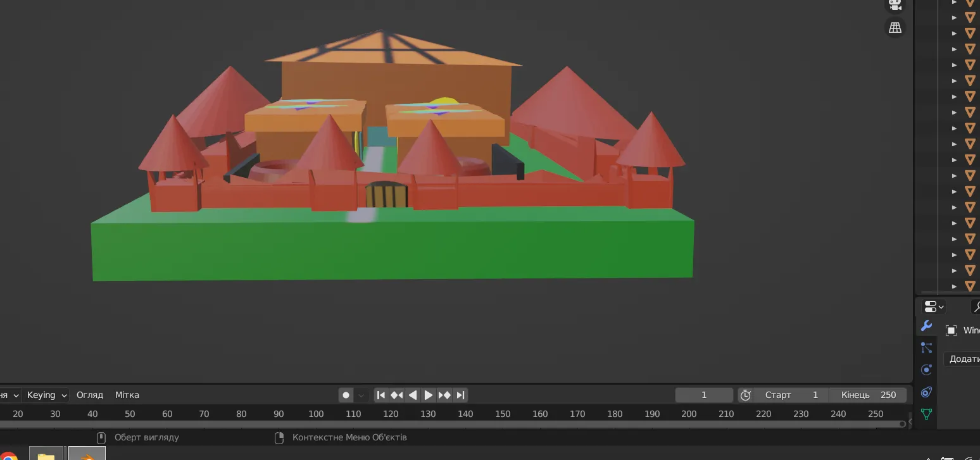Click the object icon beside the Win name

(951, 330)
